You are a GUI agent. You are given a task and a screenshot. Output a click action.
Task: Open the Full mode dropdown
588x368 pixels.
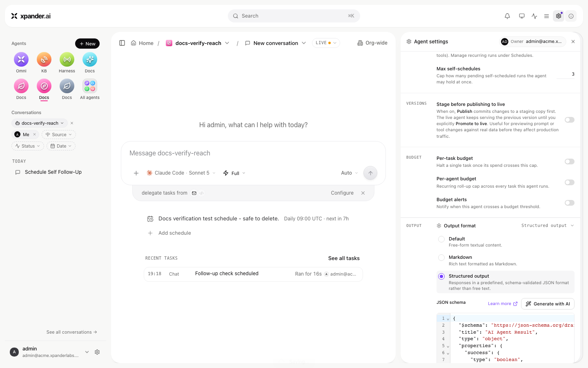click(x=234, y=173)
